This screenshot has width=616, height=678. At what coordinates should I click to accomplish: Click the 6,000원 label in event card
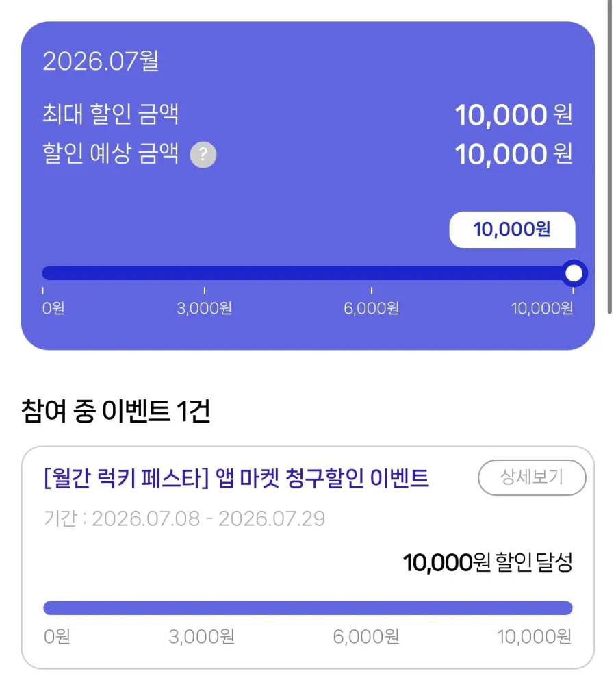point(365,637)
